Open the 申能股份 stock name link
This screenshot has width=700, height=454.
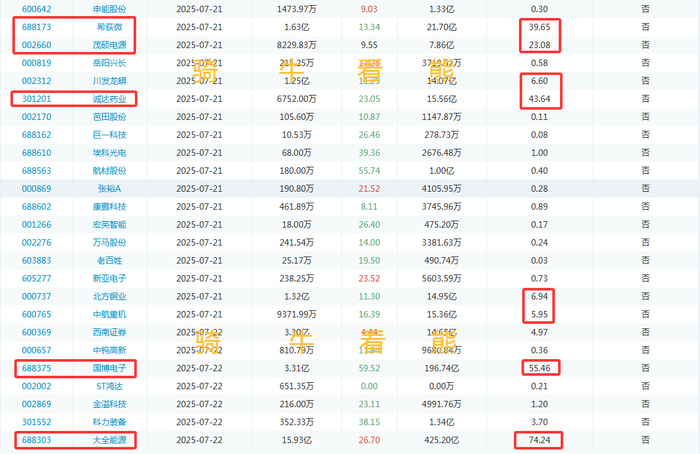[109, 9]
